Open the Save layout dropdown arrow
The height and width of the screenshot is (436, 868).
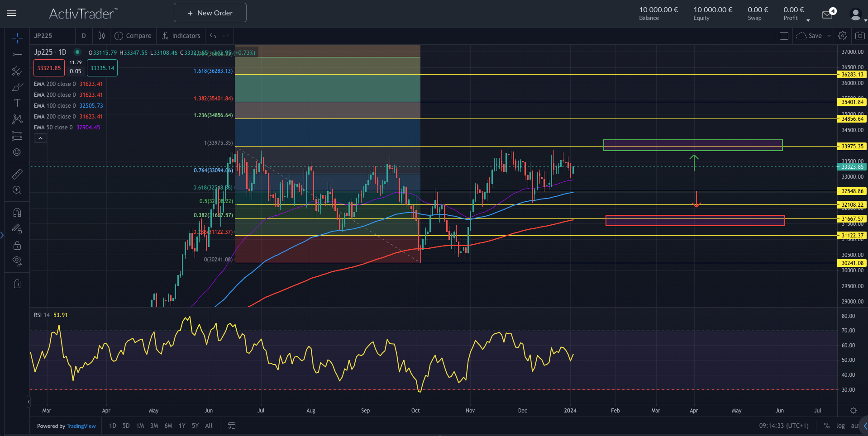[x=829, y=36]
